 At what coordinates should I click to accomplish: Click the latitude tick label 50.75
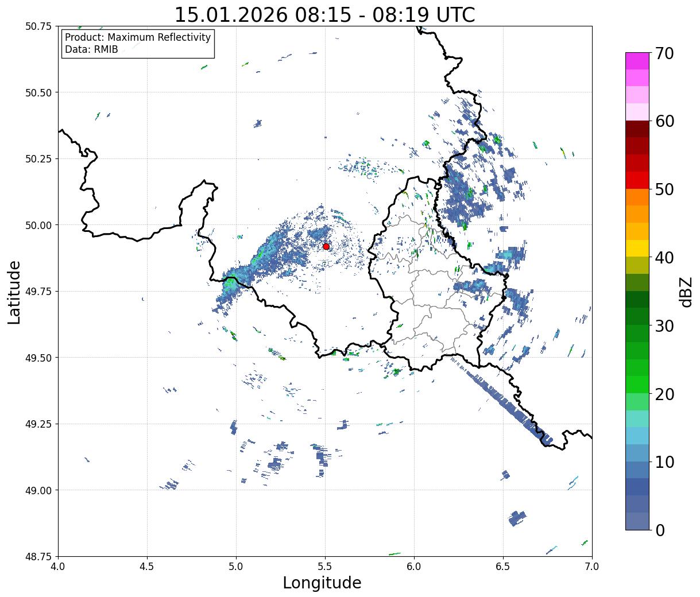tap(38, 26)
